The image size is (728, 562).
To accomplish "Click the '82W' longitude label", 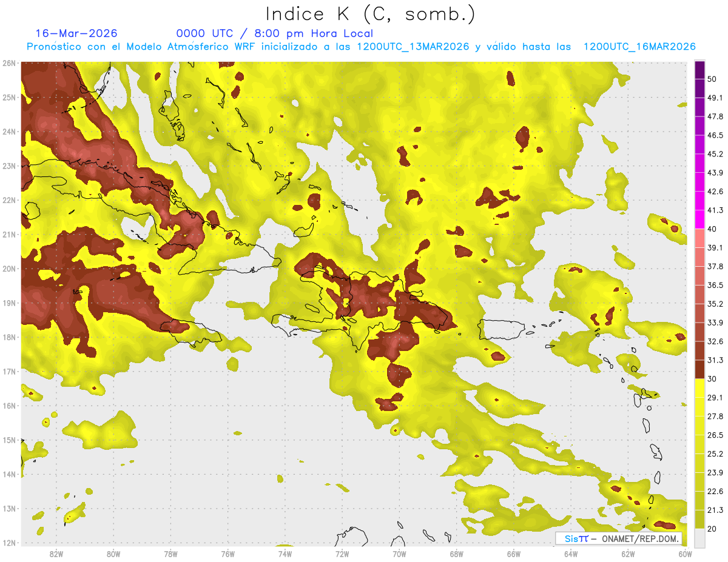I will pos(56,554).
